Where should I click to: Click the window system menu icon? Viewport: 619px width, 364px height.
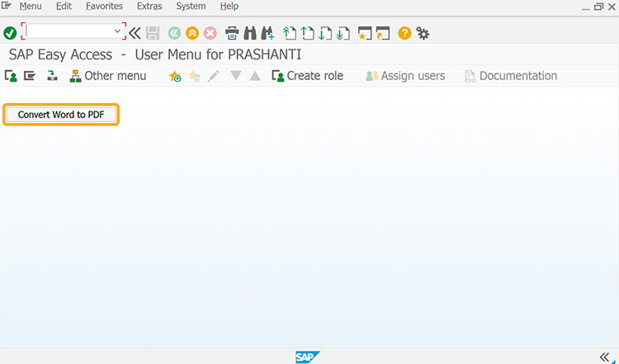coord(7,6)
